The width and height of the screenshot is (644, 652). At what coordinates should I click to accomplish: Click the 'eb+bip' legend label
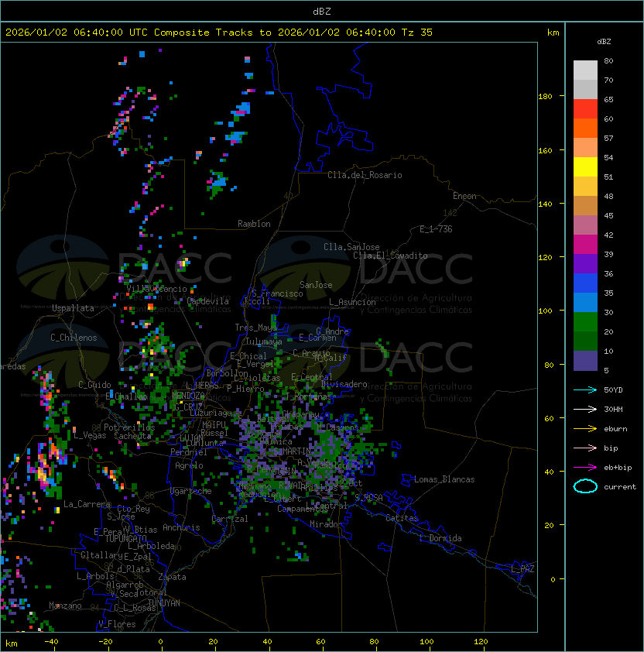[x=618, y=468]
